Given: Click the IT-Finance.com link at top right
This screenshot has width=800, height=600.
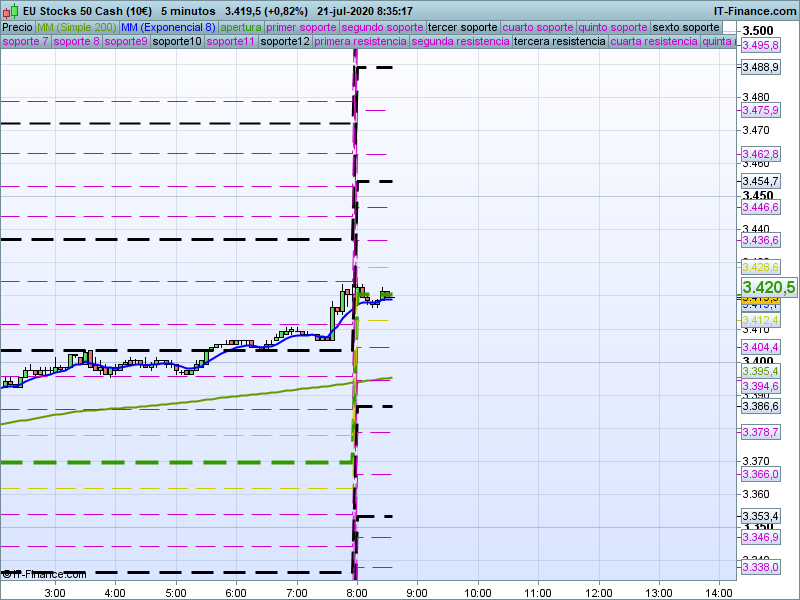Looking at the screenshot, I should (755, 11).
